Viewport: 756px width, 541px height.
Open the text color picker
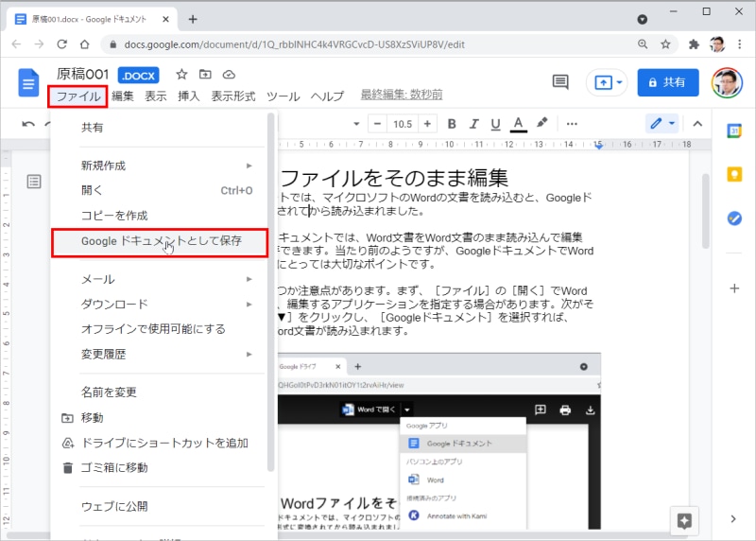[518, 124]
